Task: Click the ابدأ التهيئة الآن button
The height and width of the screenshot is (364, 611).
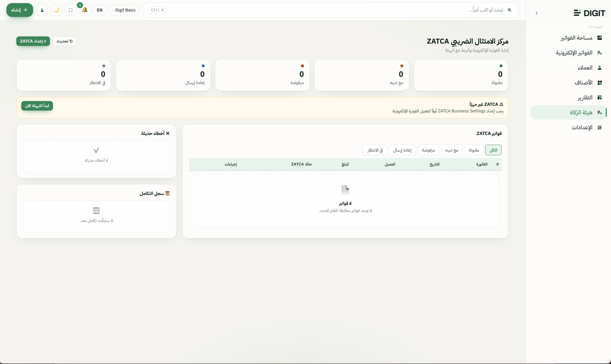Action: (x=37, y=106)
